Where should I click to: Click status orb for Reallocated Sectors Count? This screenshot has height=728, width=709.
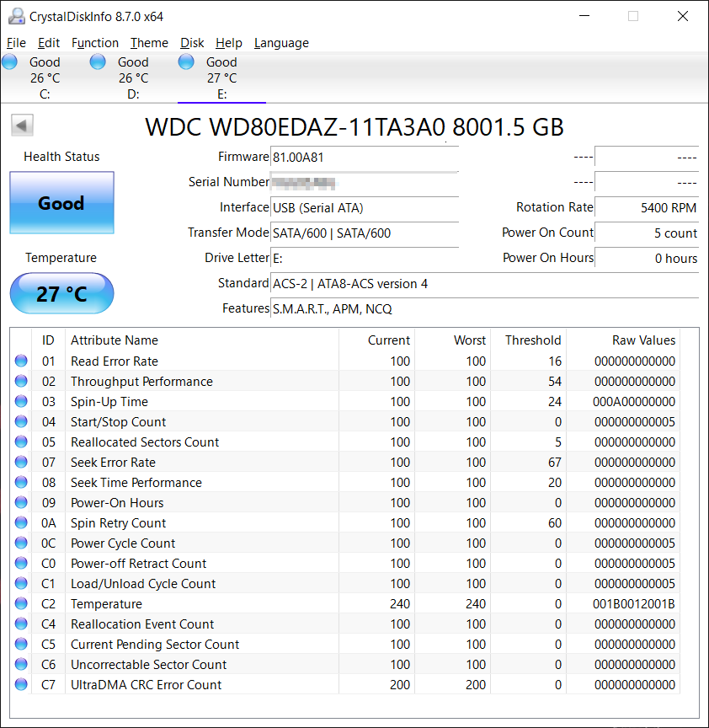(x=21, y=442)
